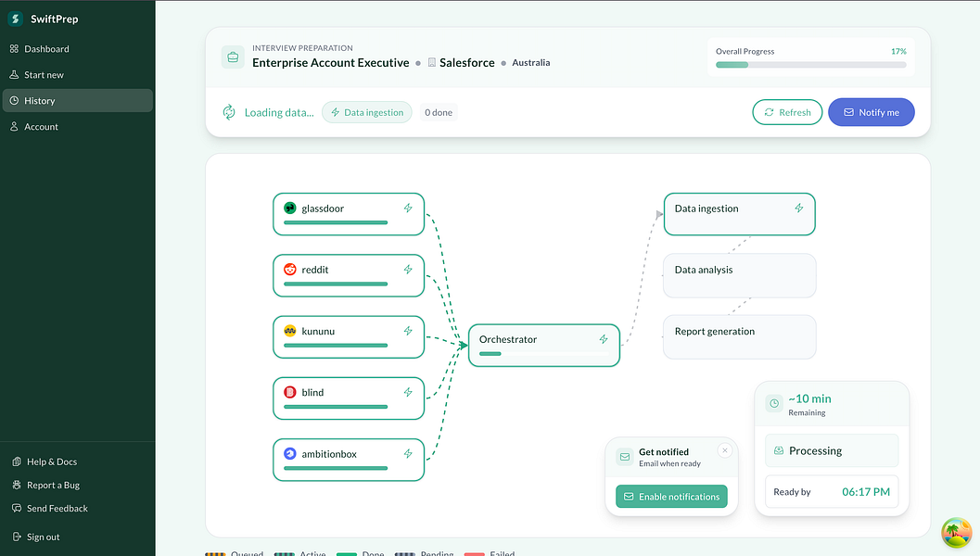
Task: Click the lightning icon on blind node
Action: tap(408, 392)
